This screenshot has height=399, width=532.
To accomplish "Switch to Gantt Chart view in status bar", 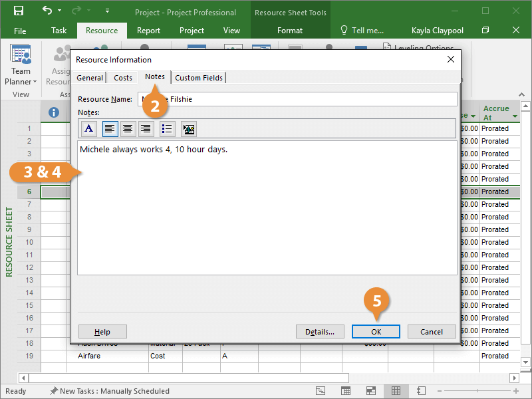I will pos(321,391).
